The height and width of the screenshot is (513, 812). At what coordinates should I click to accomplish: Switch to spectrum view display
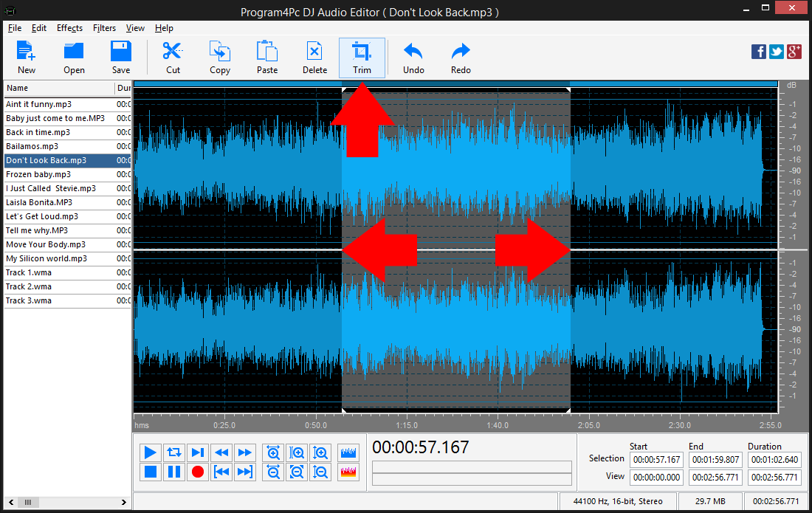click(348, 471)
